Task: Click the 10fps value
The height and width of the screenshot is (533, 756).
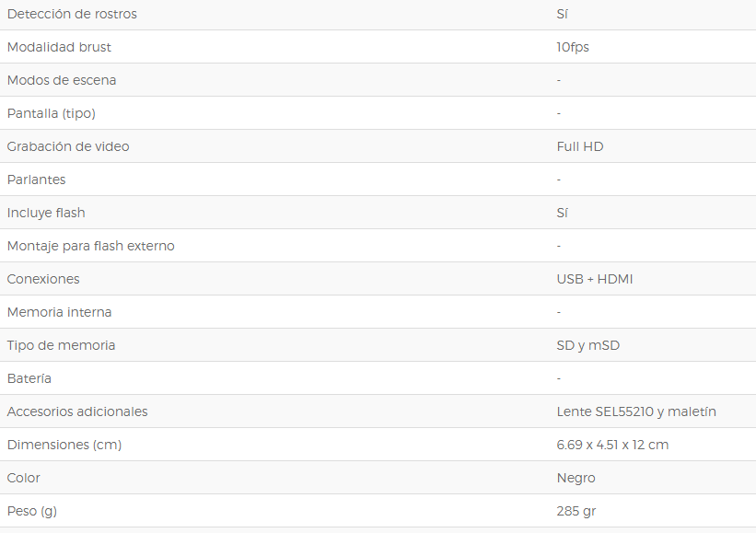Action: [573, 47]
